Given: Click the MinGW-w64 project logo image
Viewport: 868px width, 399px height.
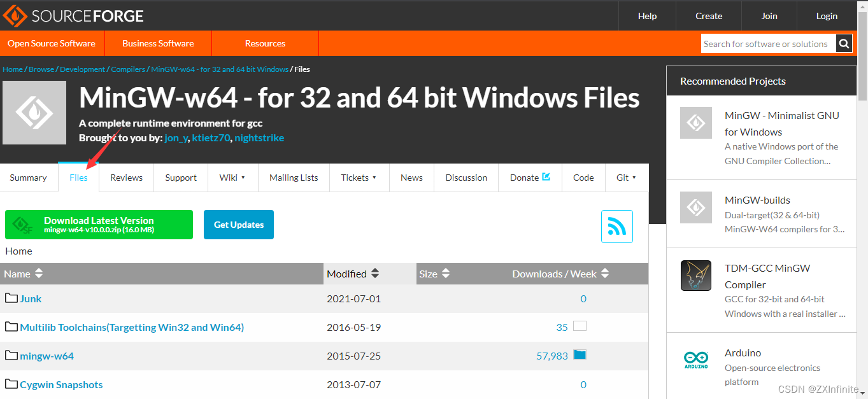Looking at the screenshot, I should click(34, 113).
